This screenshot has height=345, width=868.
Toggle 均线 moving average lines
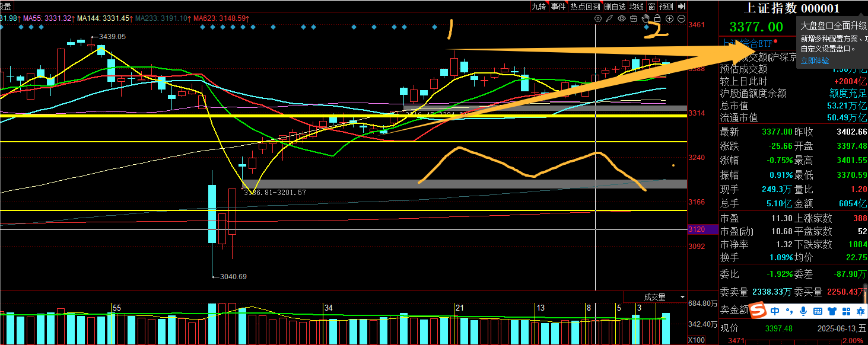(x=637, y=7)
